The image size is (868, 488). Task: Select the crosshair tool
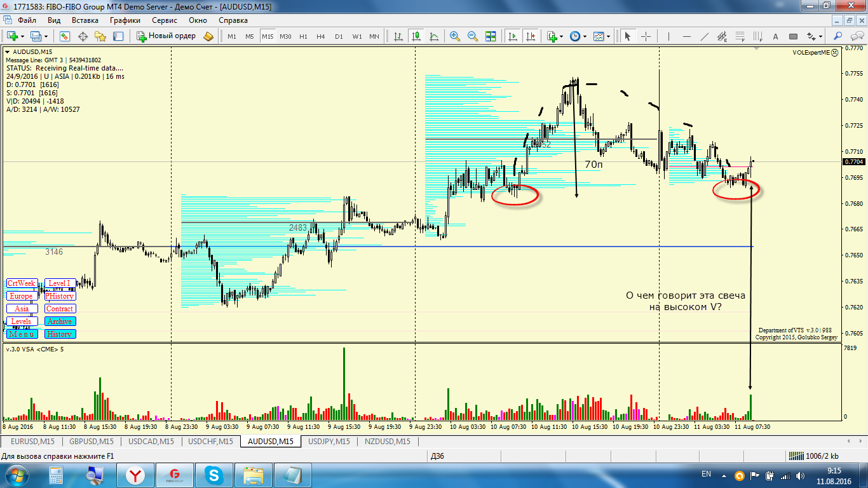646,36
